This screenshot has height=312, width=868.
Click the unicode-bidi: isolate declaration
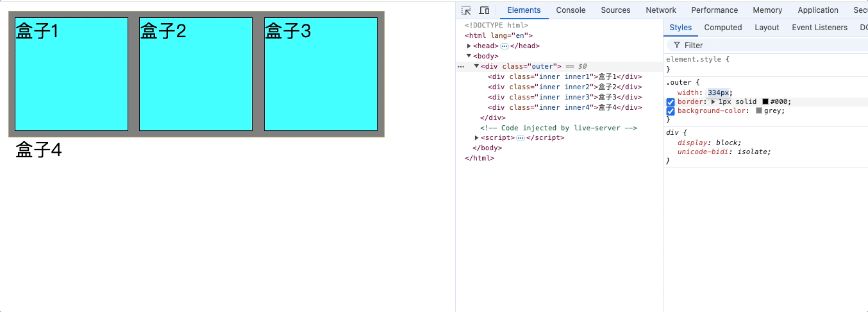(724, 152)
